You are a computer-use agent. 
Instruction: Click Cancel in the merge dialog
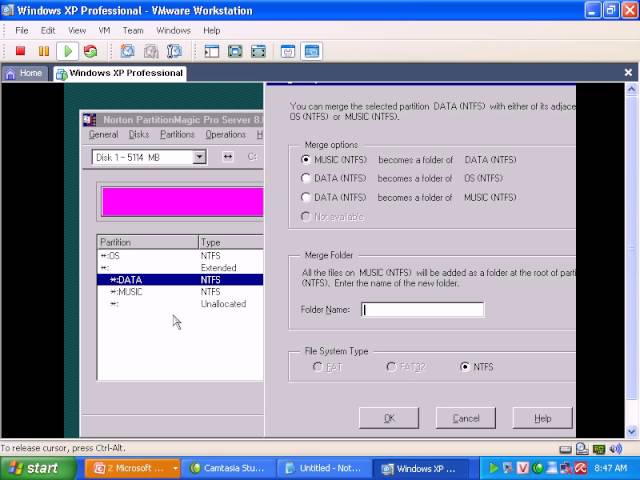(x=466, y=418)
